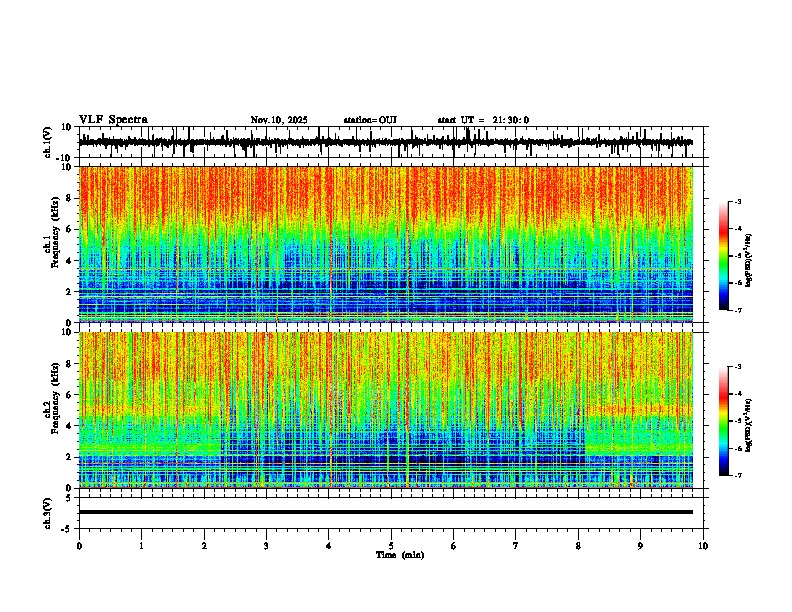This screenshot has width=792, height=612.
Task: Click the ch.2 spectrogram color scale bar
Action: click(x=723, y=421)
